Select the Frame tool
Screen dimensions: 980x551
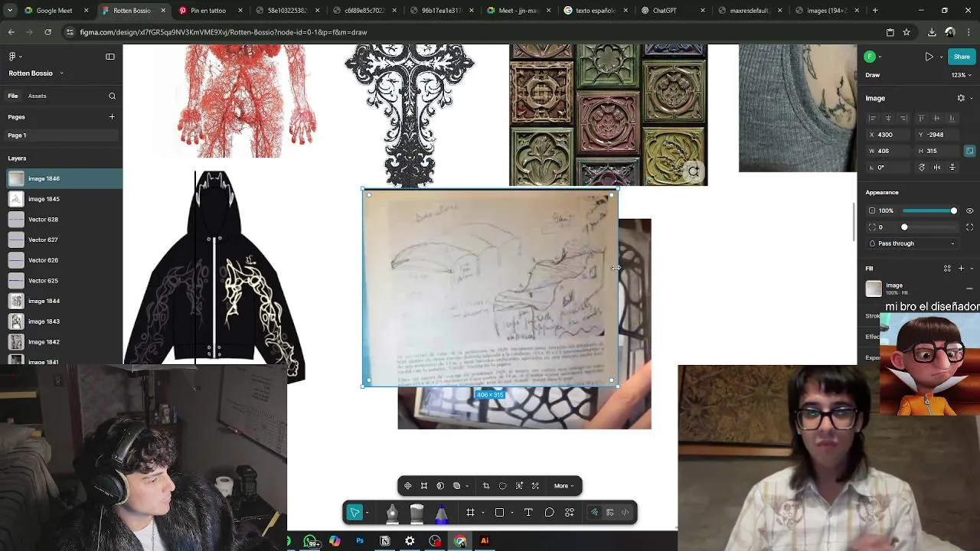pos(470,513)
